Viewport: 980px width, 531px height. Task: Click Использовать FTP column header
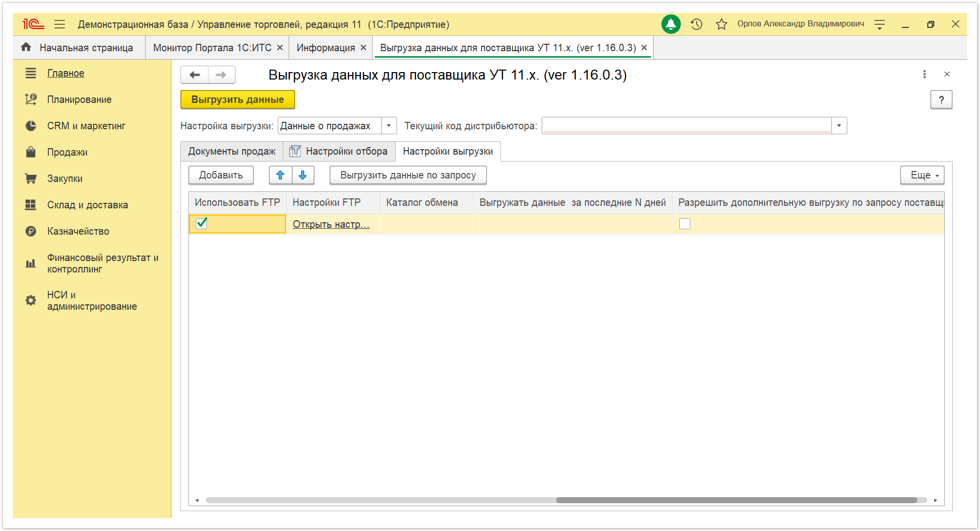[238, 202]
